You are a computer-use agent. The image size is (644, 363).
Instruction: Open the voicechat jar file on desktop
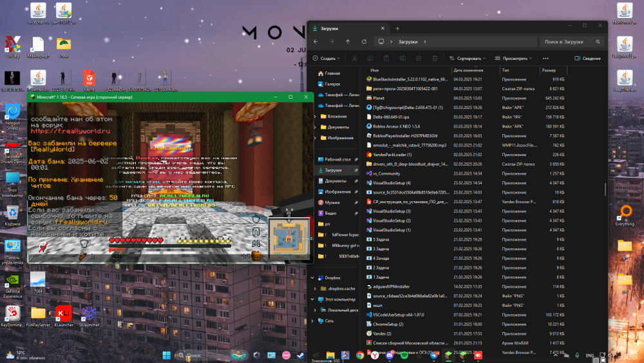pos(38,13)
